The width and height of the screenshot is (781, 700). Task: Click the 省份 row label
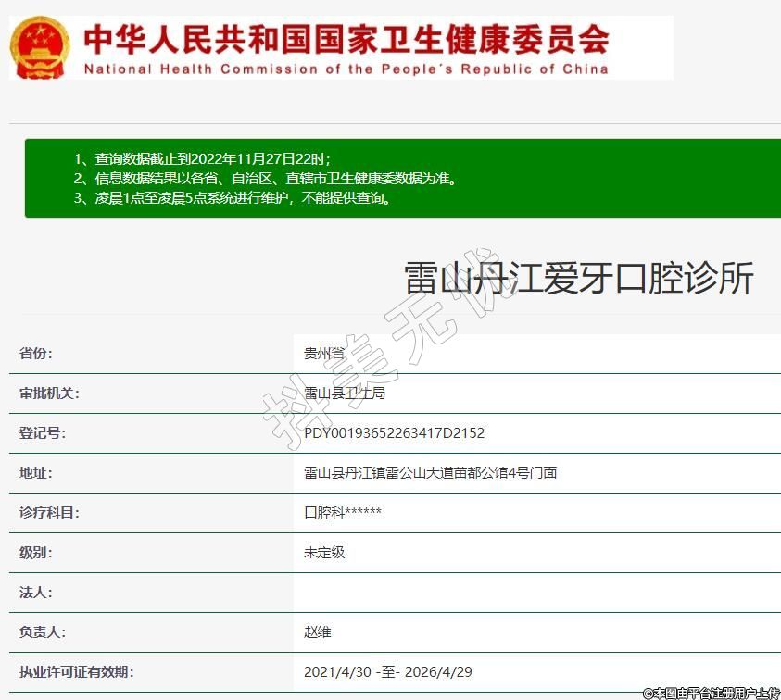click(x=36, y=354)
